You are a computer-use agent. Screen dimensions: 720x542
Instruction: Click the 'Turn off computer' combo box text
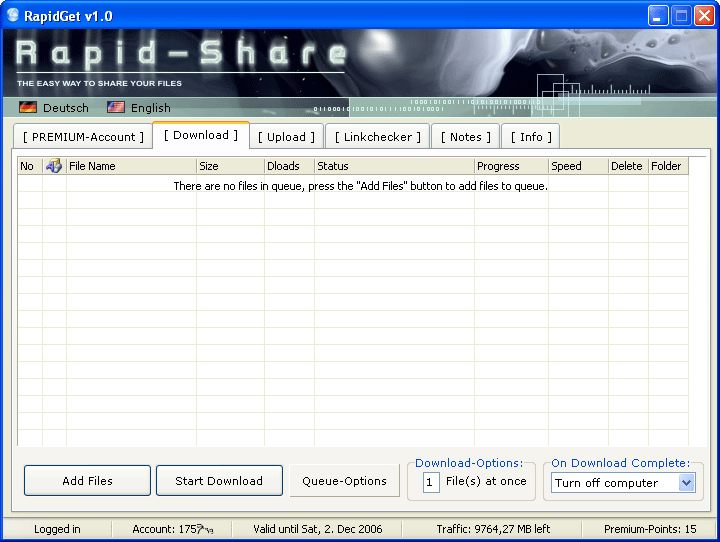coord(606,483)
